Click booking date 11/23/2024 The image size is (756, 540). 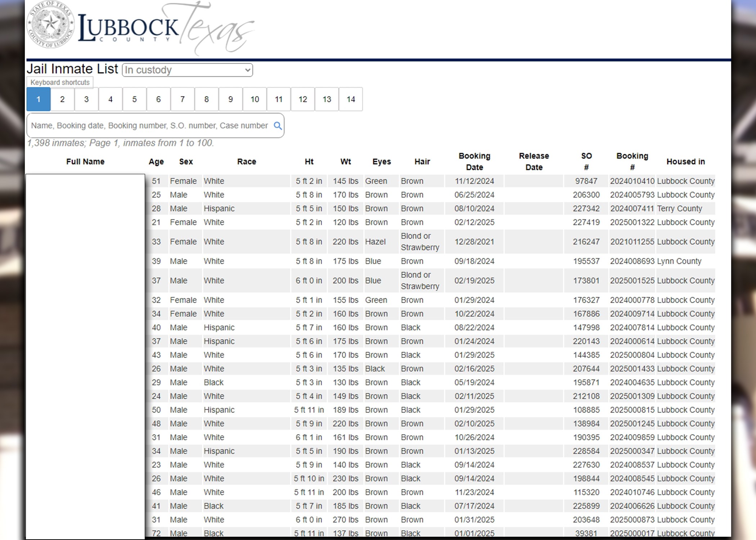click(x=474, y=492)
